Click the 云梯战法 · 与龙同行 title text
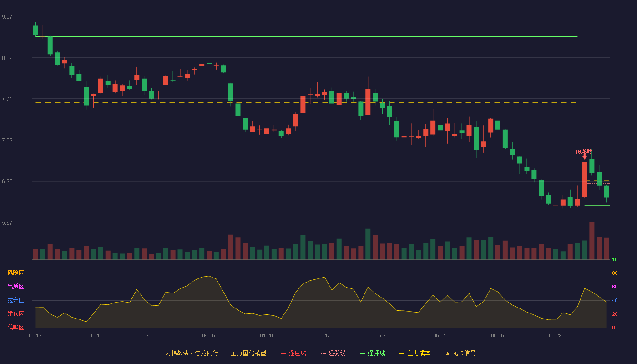637x364 pixels. [191, 353]
